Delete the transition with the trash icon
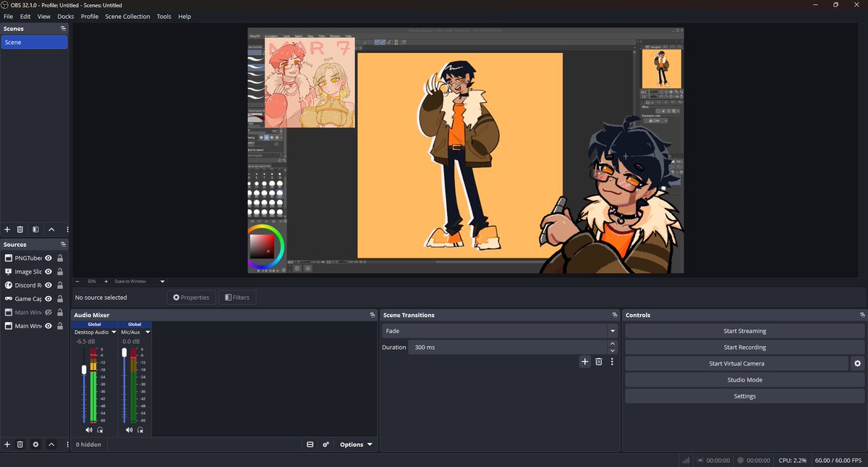Image resolution: width=868 pixels, height=467 pixels. [599, 362]
